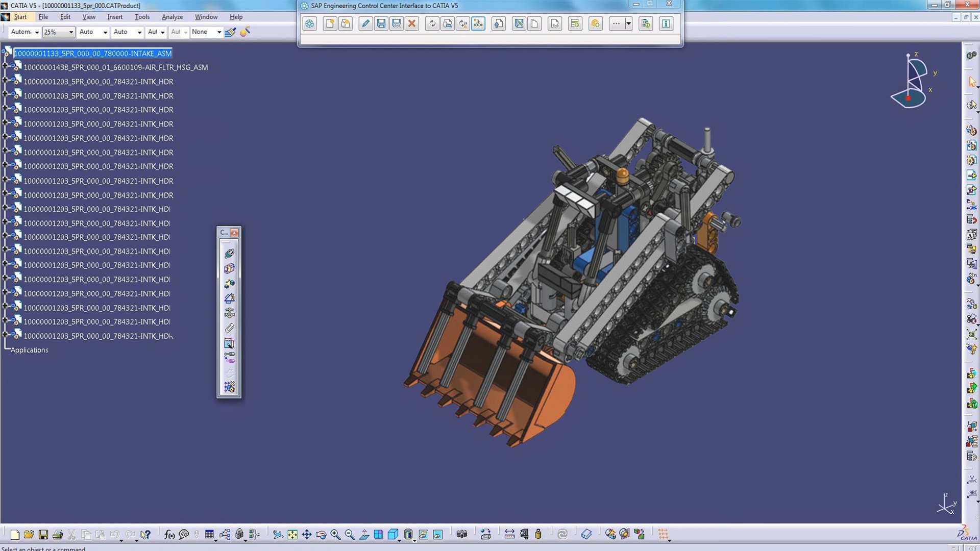This screenshot has height=551, width=980.
Task: Expand the AIR_FLTR_HSG_ASM tree node
Action: tap(6, 66)
